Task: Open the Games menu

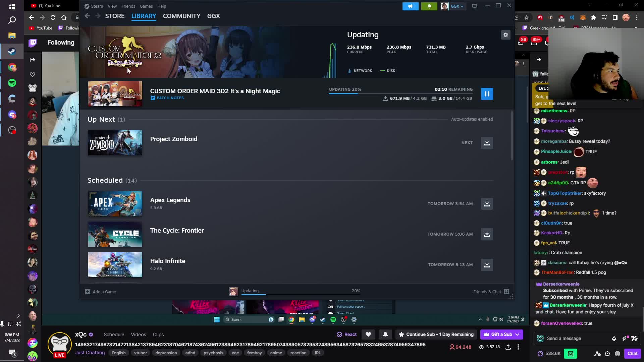Action: click(x=146, y=6)
